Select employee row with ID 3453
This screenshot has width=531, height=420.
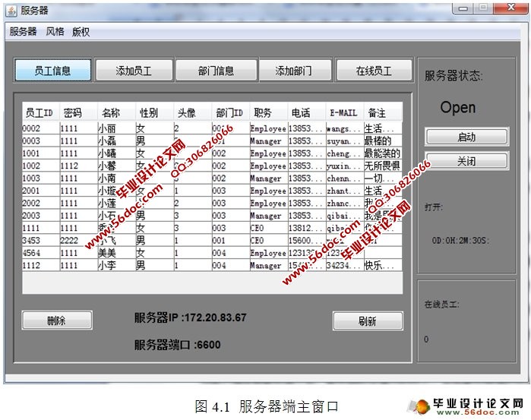click(x=213, y=241)
